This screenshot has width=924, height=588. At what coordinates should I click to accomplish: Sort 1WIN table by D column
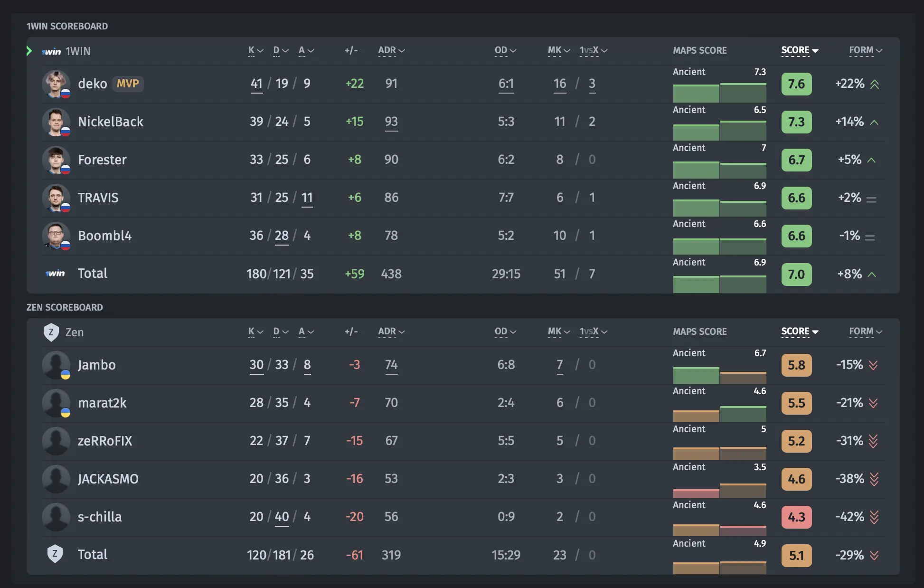coord(281,50)
